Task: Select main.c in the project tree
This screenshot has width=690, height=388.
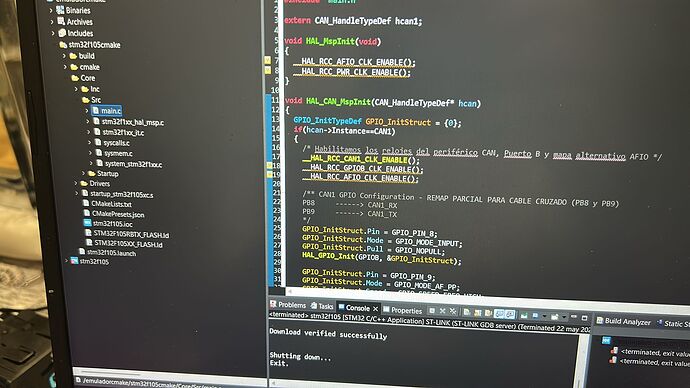Action: (106, 110)
